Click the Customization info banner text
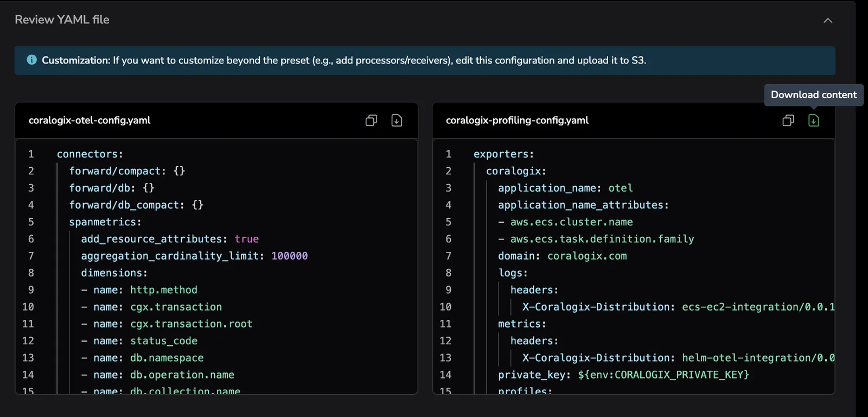Screen dimensions: 868x417 pos(344,60)
